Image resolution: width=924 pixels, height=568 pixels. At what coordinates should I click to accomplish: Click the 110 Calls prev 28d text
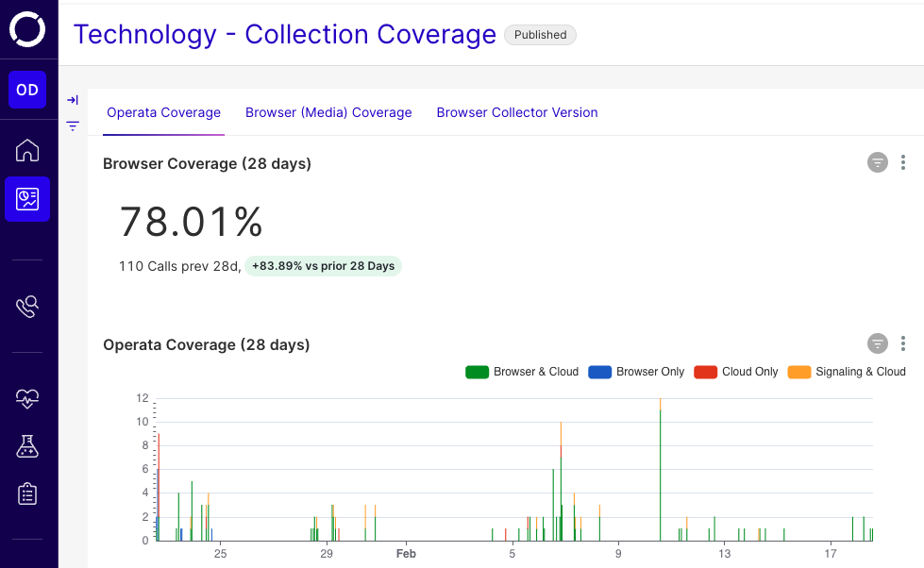click(179, 266)
